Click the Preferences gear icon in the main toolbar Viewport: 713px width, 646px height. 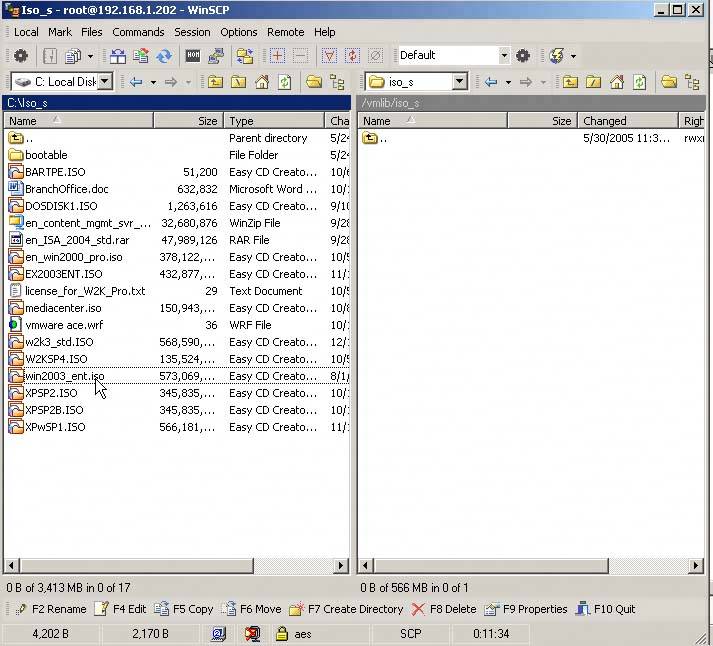[x=21, y=56]
